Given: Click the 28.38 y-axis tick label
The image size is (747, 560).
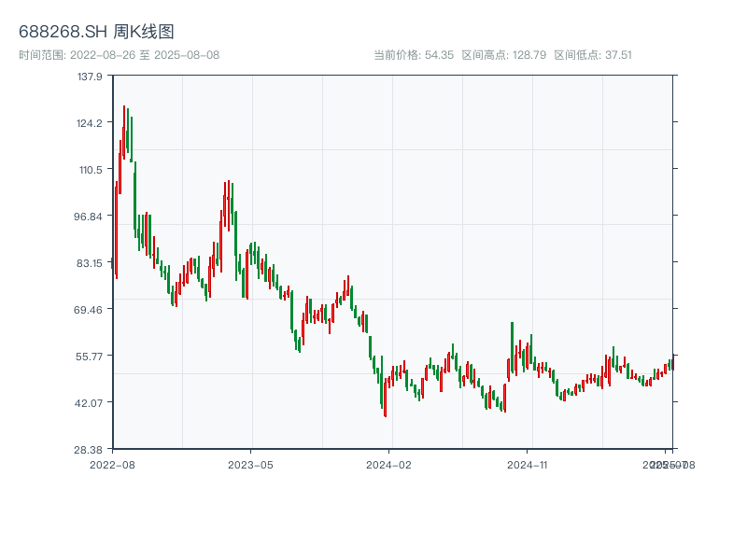Looking at the screenshot, I should [90, 450].
